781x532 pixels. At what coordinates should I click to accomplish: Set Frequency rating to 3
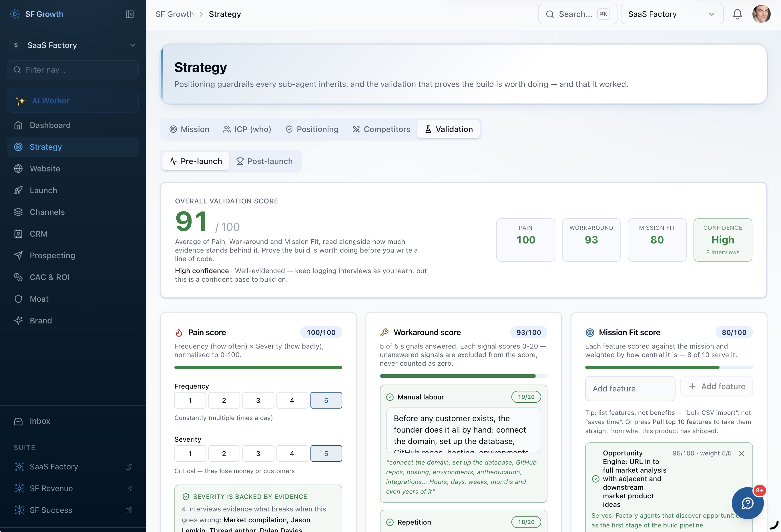coord(258,400)
